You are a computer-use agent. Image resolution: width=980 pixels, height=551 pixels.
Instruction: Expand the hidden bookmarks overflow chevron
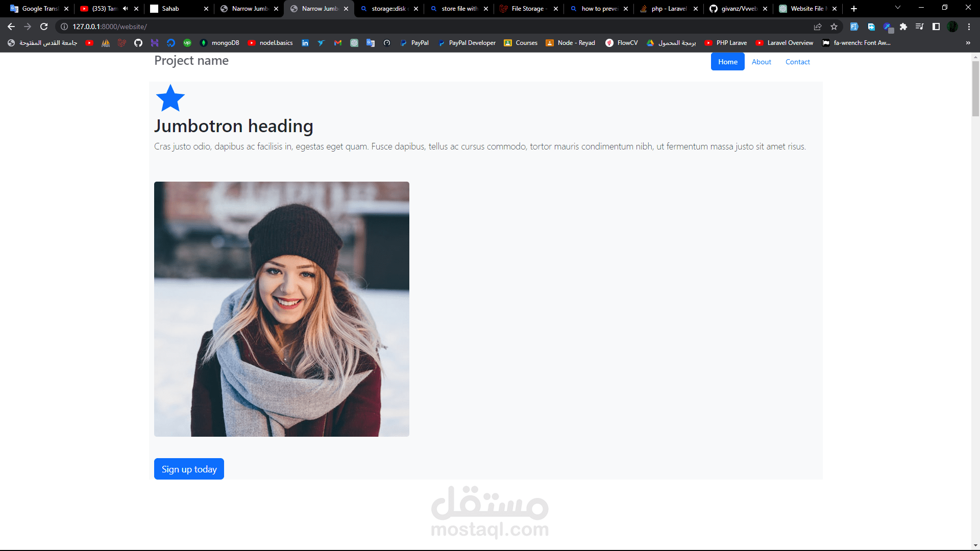coord(968,43)
